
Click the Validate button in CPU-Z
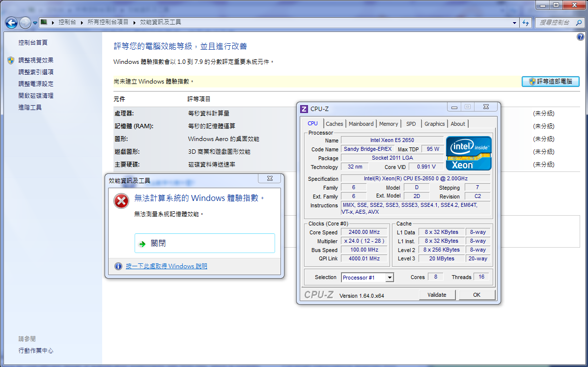(x=437, y=295)
